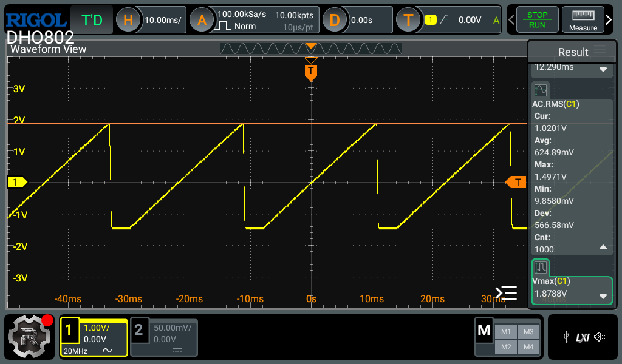Expand the Vmax measurement details arrow

click(603, 296)
